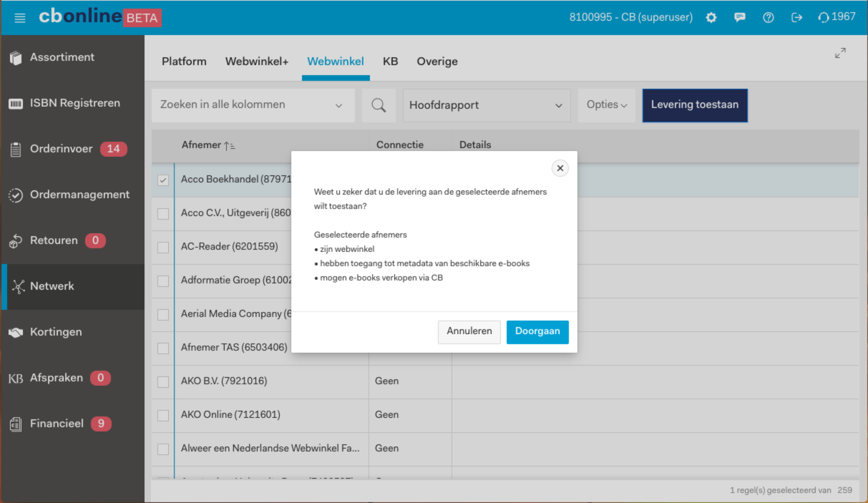Image resolution: width=868 pixels, height=503 pixels.
Task: Expand the Hoofdrapport dropdown
Action: point(486,105)
